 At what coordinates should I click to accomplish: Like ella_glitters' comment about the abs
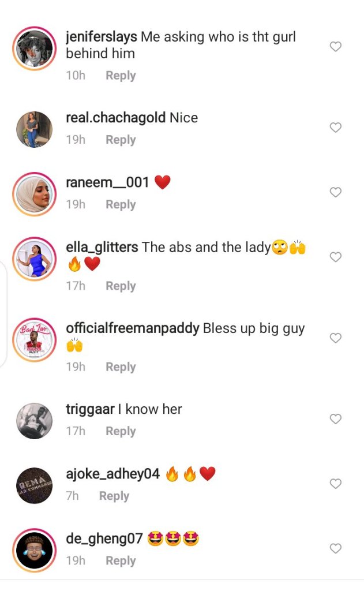coord(335,257)
